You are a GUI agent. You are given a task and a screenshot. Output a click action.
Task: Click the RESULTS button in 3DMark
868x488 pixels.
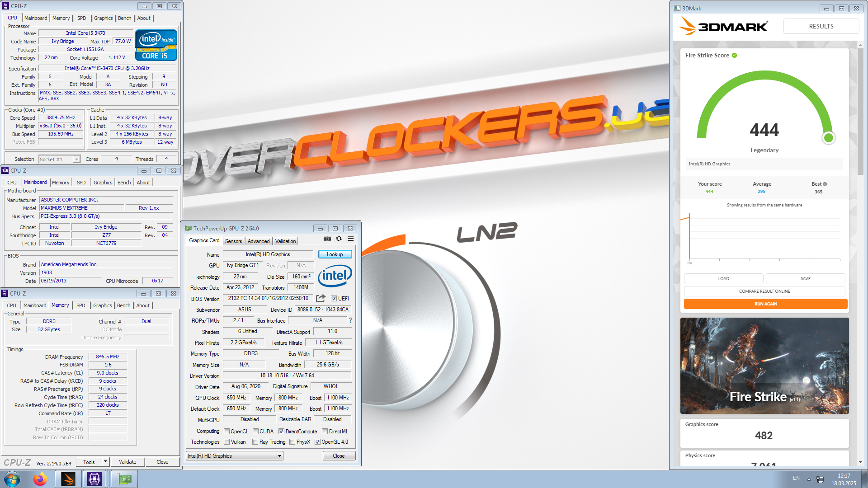(x=821, y=26)
